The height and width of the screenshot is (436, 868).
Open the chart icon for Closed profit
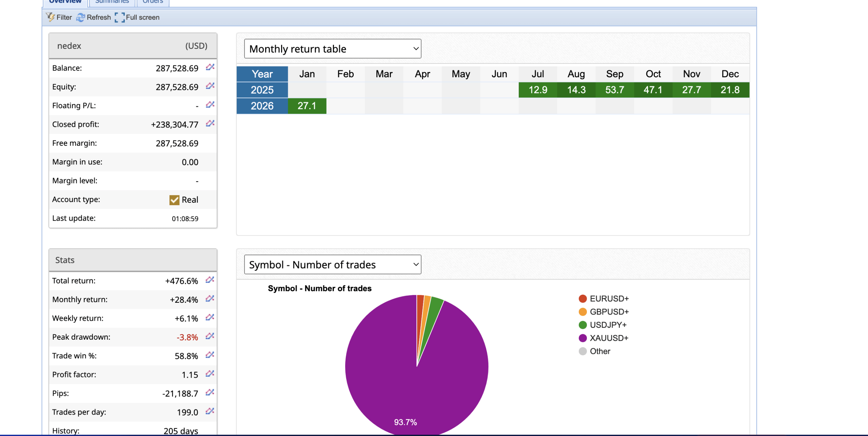[x=210, y=124]
